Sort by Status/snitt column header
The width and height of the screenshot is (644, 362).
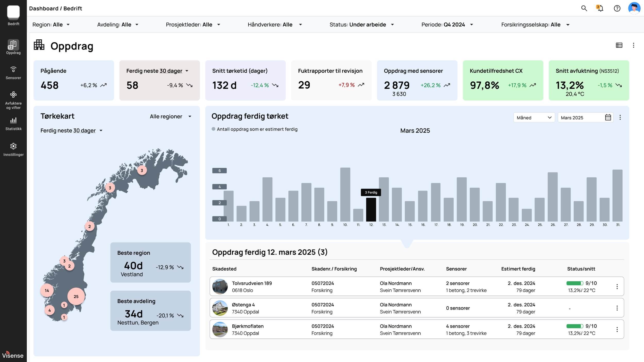click(x=581, y=269)
